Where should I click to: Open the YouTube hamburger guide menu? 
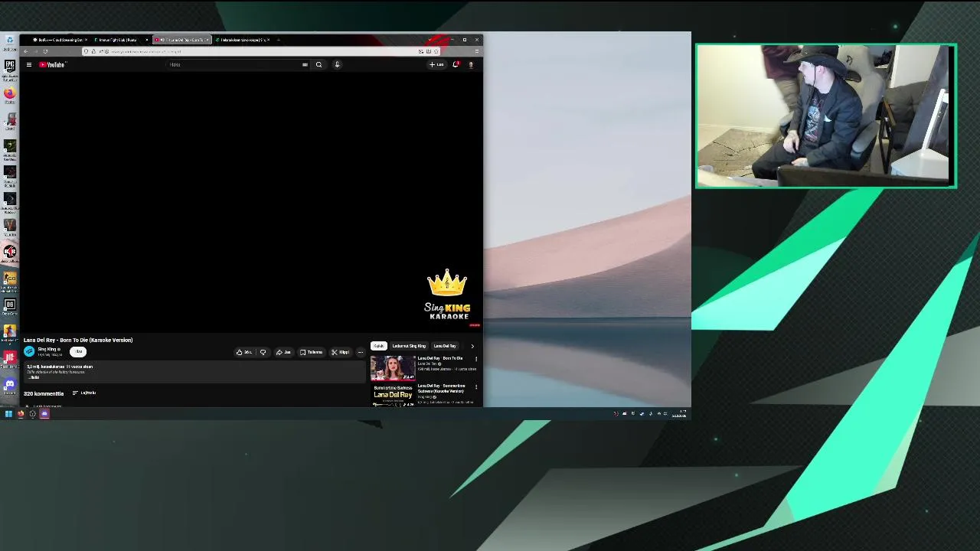click(x=29, y=65)
